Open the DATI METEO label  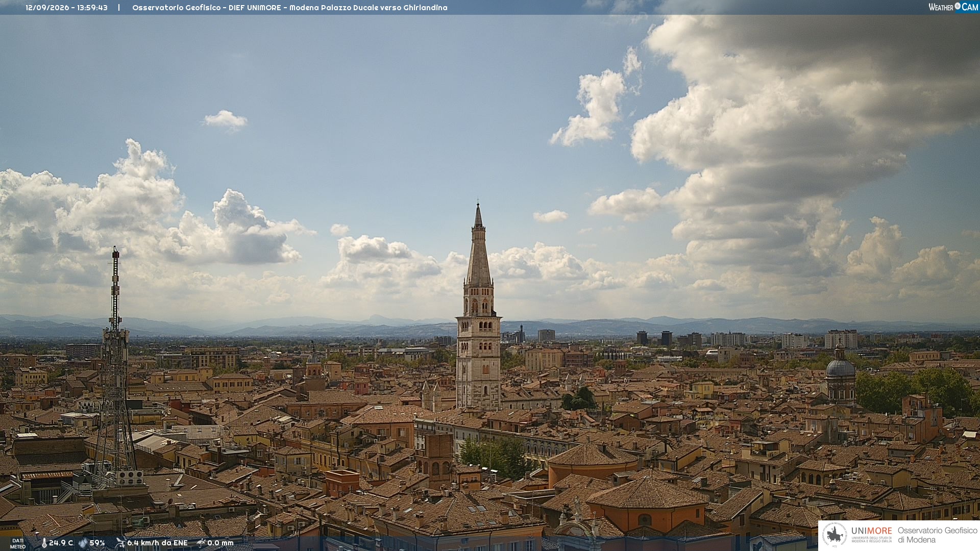click(x=18, y=544)
